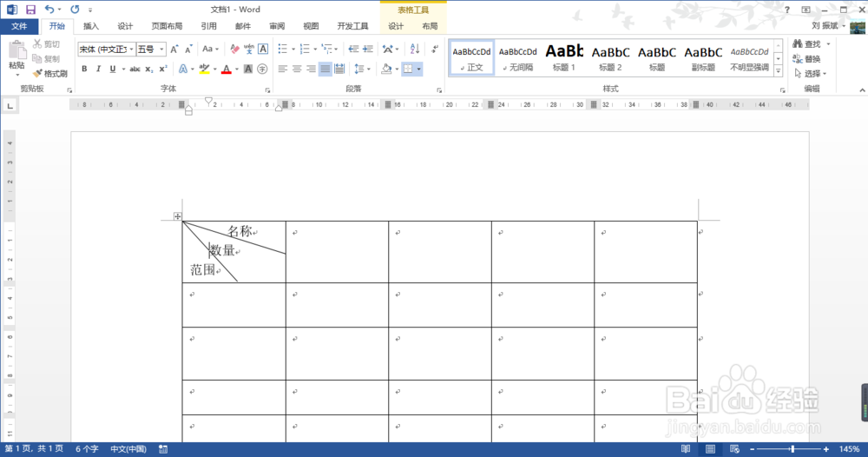This screenshot has width=868, height=457.
Task: Switch to the References (引用) tab
Action: [x=208, y=26]
